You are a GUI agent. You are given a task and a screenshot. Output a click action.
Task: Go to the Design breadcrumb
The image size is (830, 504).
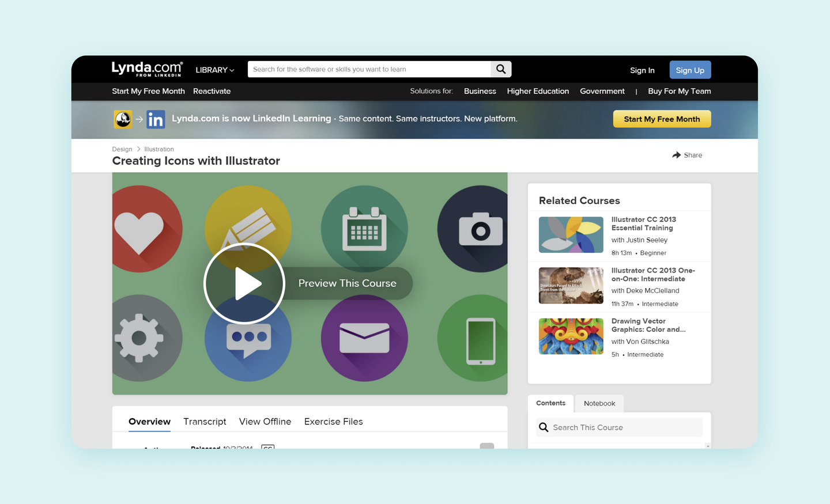pos(122,149)
